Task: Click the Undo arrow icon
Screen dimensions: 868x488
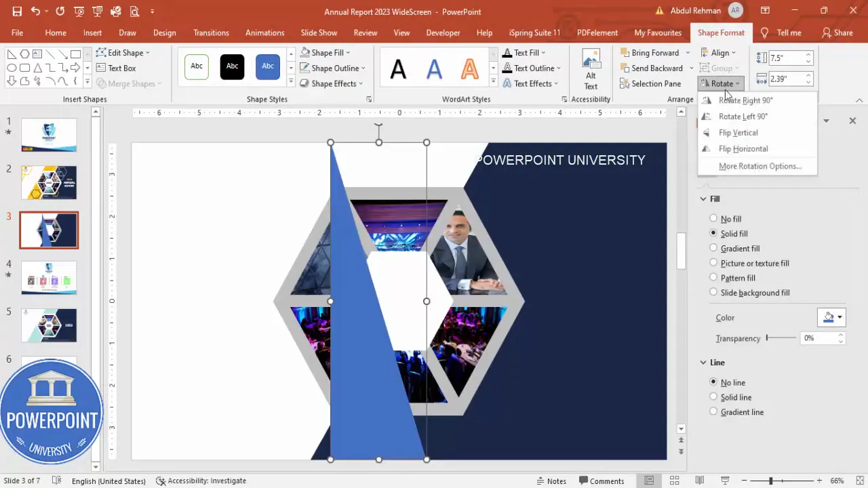Action: (35, 12)
